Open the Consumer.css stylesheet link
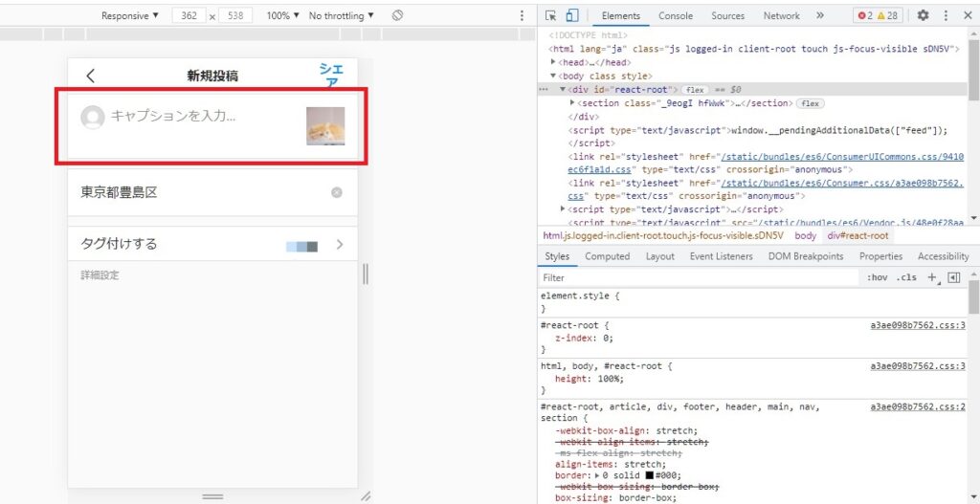This screenshot has width=980, height=504. click(766, 189)
